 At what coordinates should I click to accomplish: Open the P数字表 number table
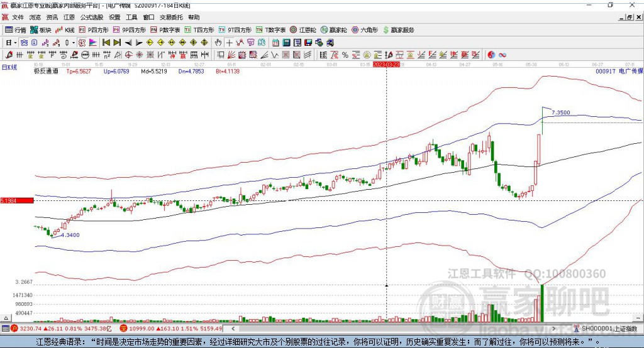tap(165, 30)
